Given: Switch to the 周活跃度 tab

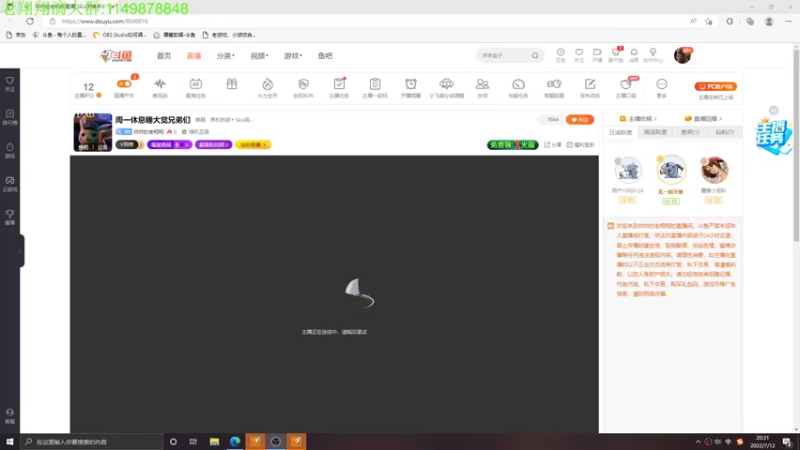Looking at the screenshot, I should coord(655,132).
